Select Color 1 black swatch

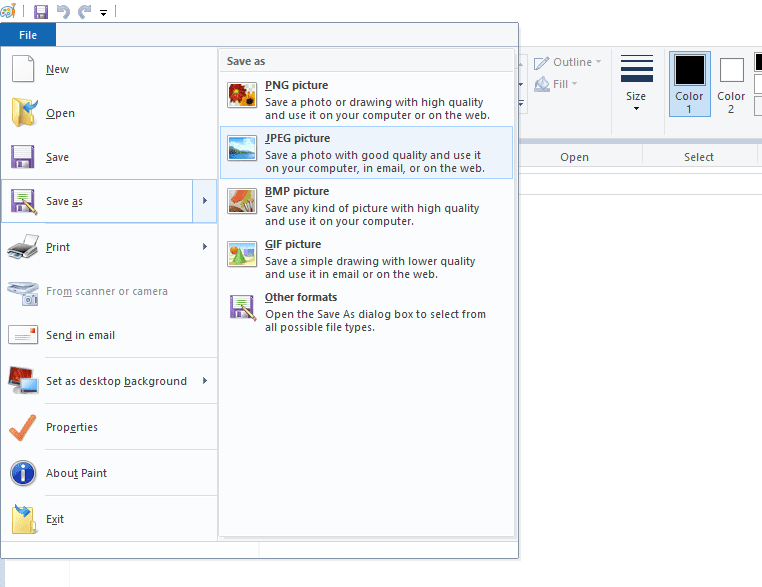click(x=689, y=84)
